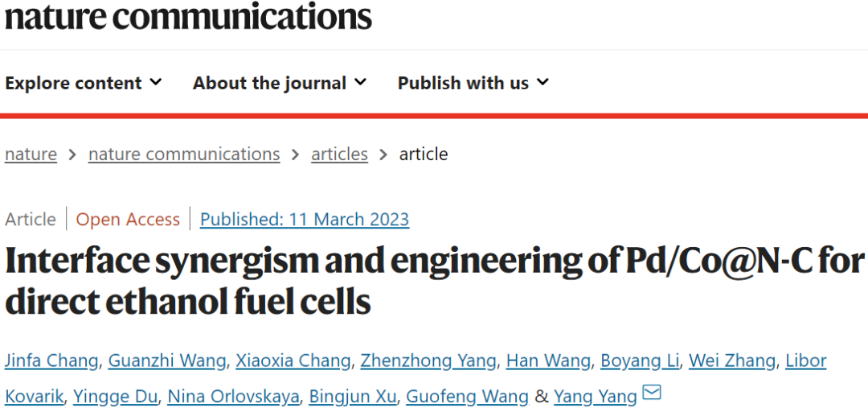Select author Bingjun Xu
Screen dimensions: 868x416
coord(353,396)
